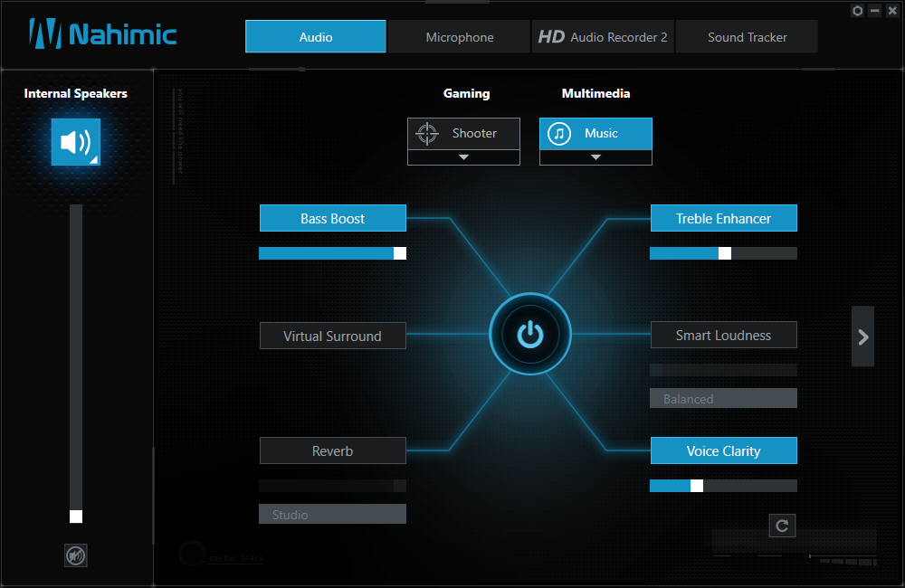The height and width of the screenshot is (588, 905).
Task: Open the Sound Tracker tab
Action: coord(747,37)
